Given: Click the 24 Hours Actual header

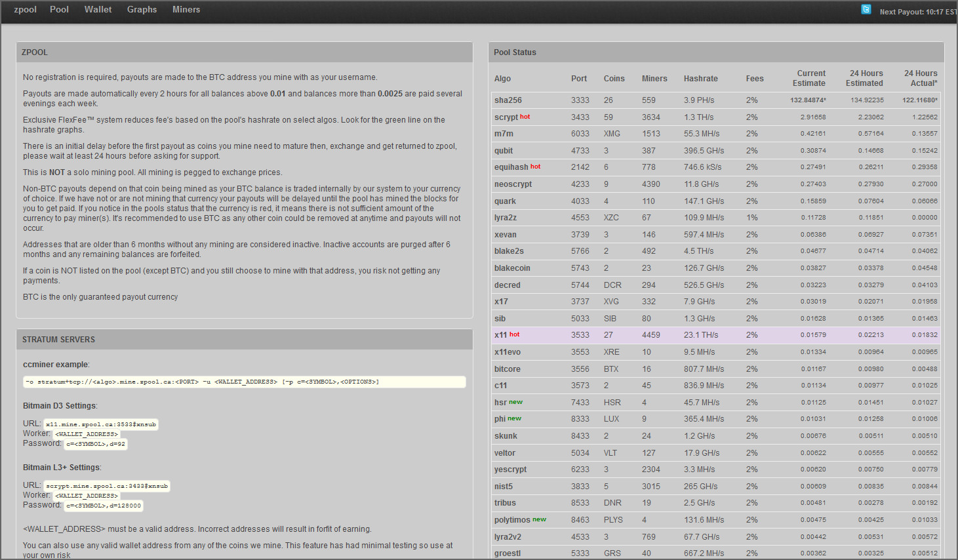Looking at the screenshot, I should pos(921,78).
